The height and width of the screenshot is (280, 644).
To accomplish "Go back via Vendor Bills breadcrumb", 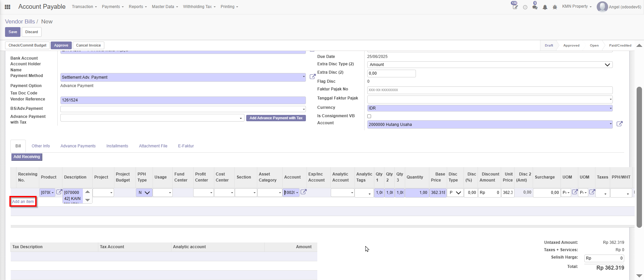I will click(x=20, y=21).
